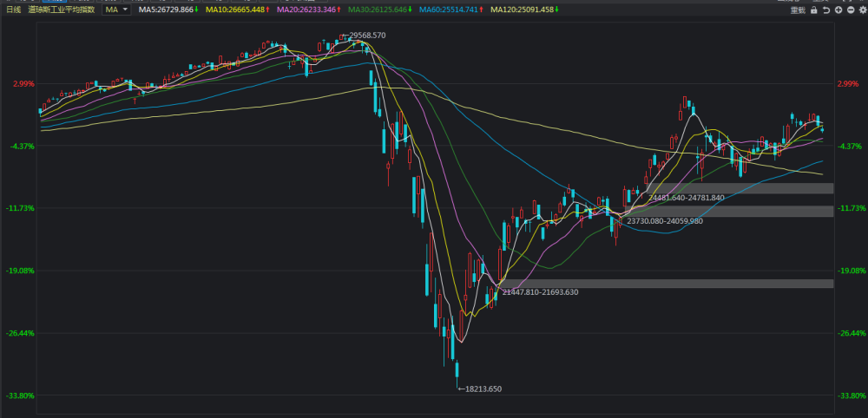
Task: Click left axis -26.44% label
Action: (x=21, y=333)
